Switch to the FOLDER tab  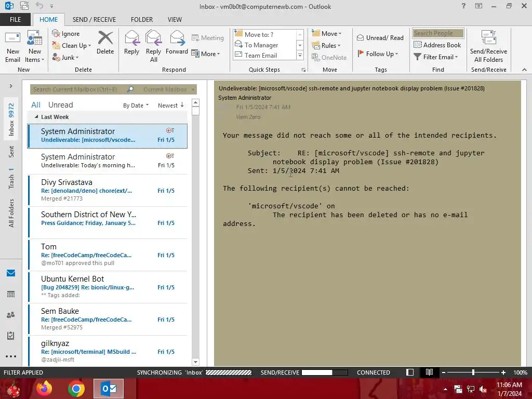pyautogui.click(x=142, y=19)
